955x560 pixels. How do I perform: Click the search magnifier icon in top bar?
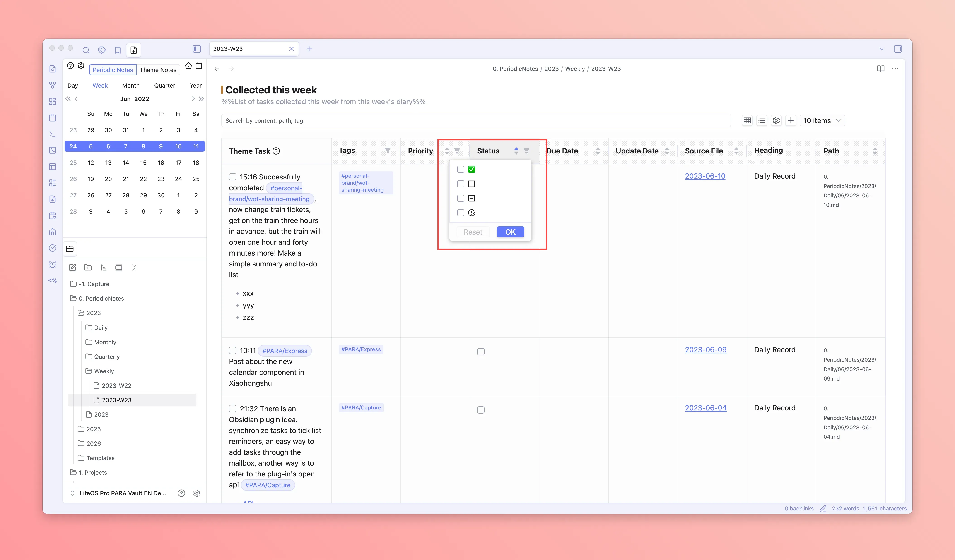pos(86,50)
